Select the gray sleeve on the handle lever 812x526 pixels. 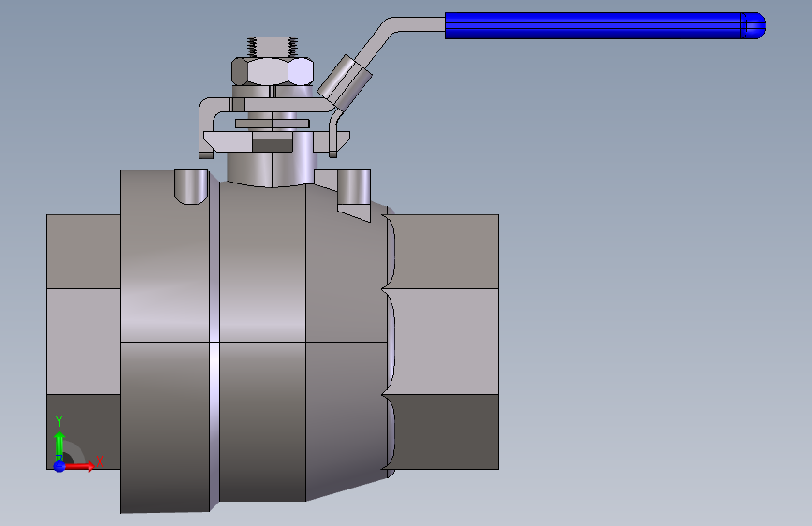(x=345, y=83)
